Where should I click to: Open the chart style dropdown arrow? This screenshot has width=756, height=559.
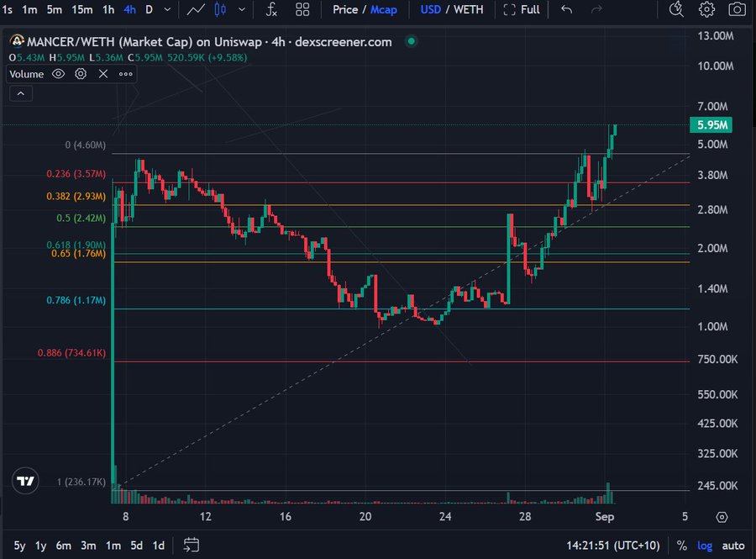242,9
